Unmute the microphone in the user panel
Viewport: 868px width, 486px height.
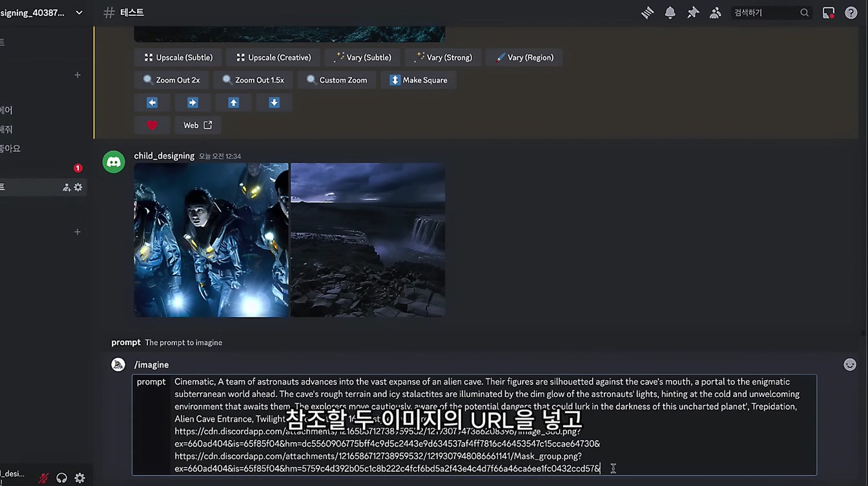[44, 478]
